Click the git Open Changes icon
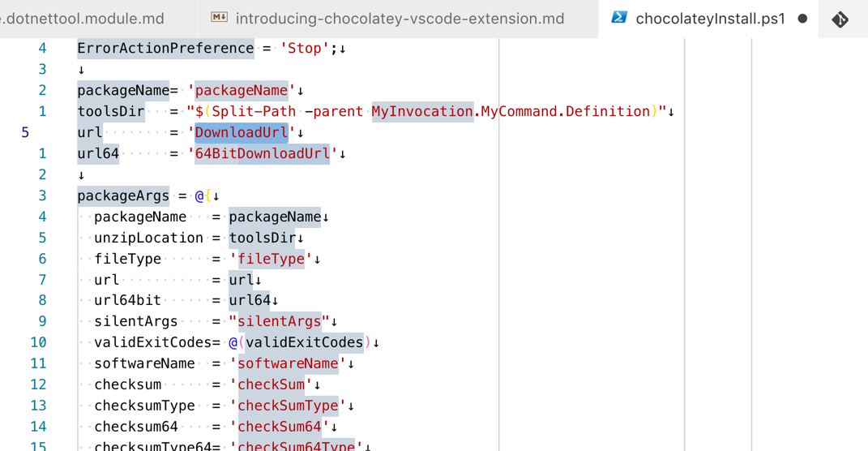The height and width of the screenshot is (451, 868). 840,19
